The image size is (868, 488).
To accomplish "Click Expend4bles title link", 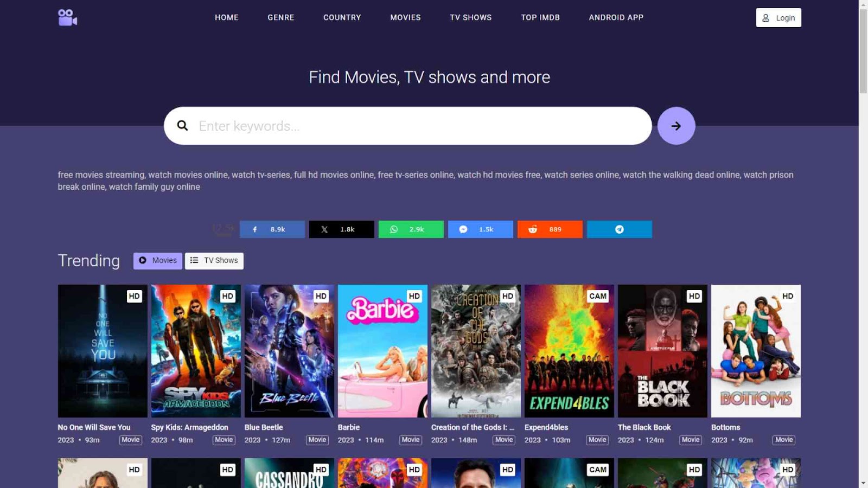I will tap(546, 427).
